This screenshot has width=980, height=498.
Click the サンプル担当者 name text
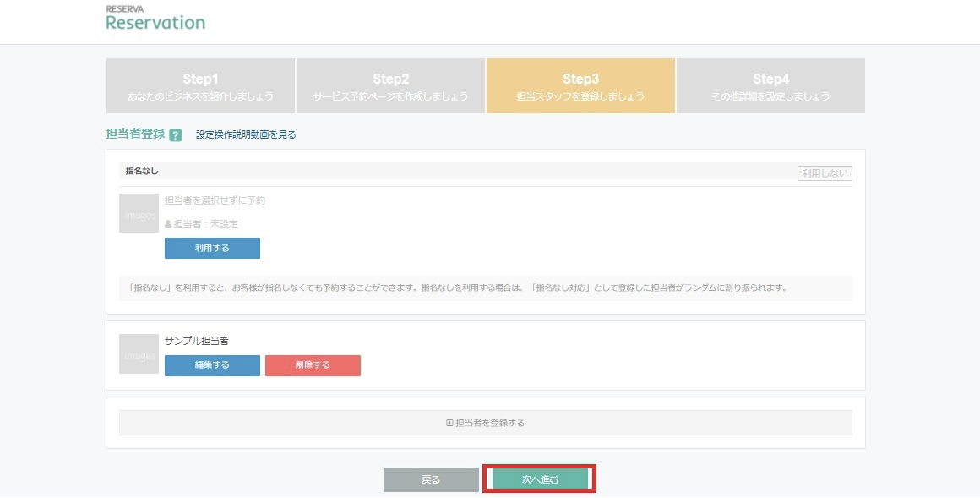tap(197, 341)
